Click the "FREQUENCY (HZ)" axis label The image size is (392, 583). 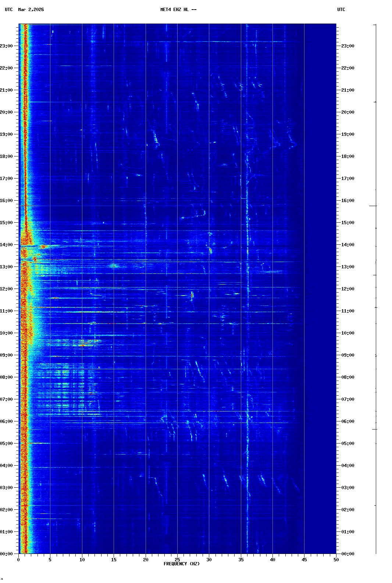[x=181, y=564]
